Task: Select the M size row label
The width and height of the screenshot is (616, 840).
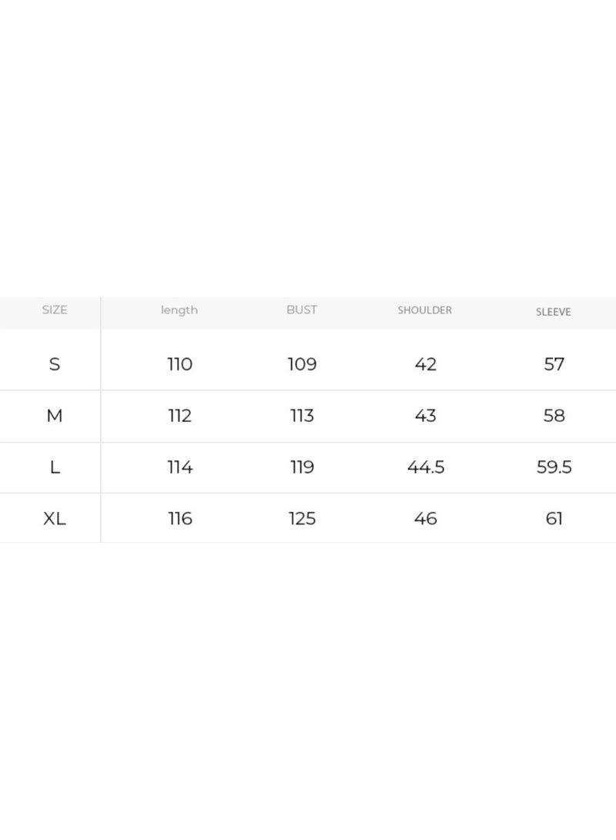Action: coord(55,416)
